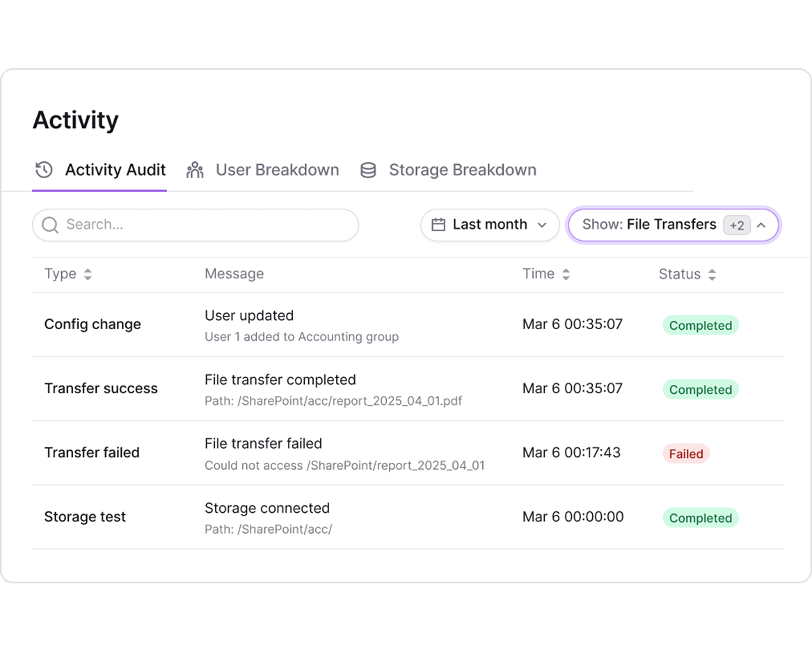The image size is (812, 652).
Task: Click the Activity Audit history icon
Action: point(44,170)
